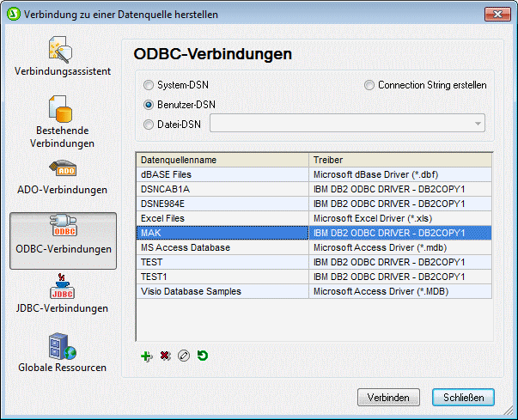
Task: Expand the Datei-DSN dropdown arrow
Action: point(478,125)
